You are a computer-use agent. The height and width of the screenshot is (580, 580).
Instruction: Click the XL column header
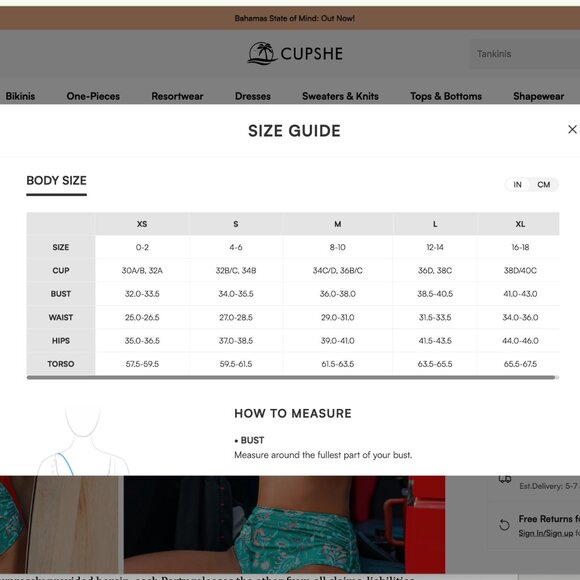click(x=520, y=224)
